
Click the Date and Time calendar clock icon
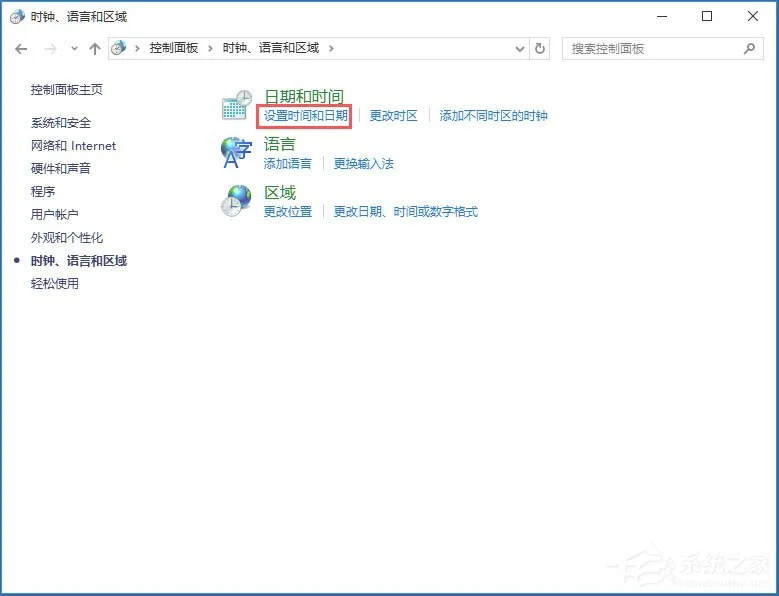237,104
